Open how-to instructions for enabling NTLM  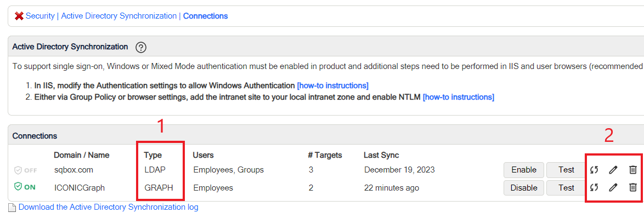459,97
